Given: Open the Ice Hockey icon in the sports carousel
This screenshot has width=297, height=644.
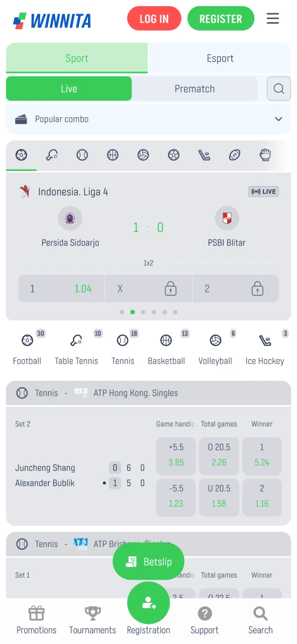Looking at the screenshot, I should coord(204,155).
